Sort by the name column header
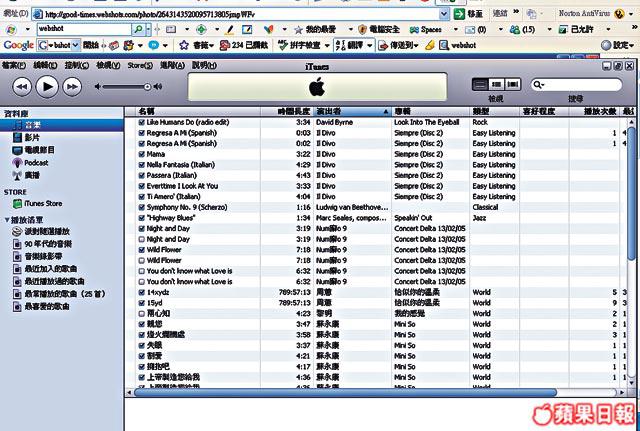 pos(198,111)
